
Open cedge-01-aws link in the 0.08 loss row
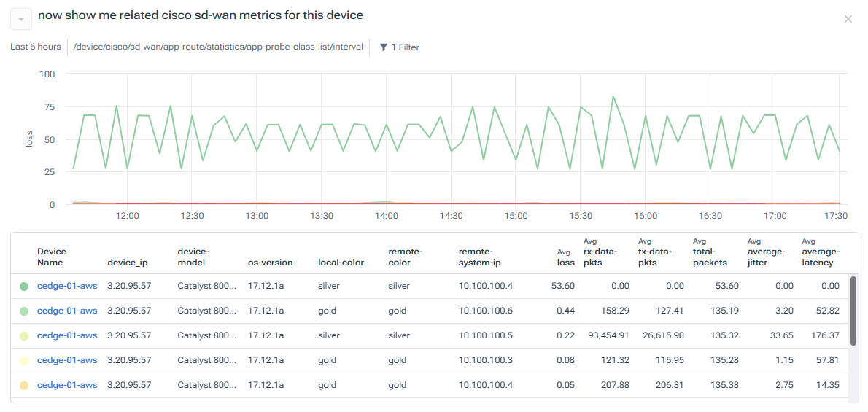(67, 360)
